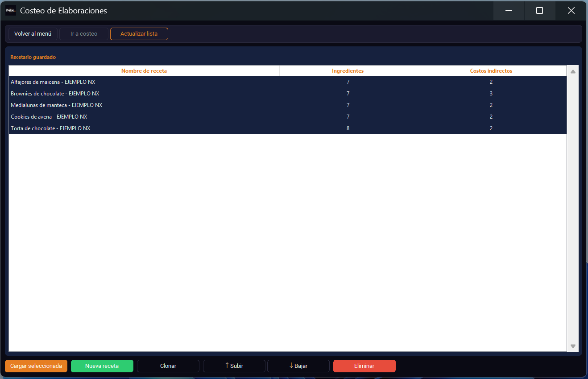Click ingredient count 8 for Torta de chocolate

pyautogui.click(x=348, y=128)
